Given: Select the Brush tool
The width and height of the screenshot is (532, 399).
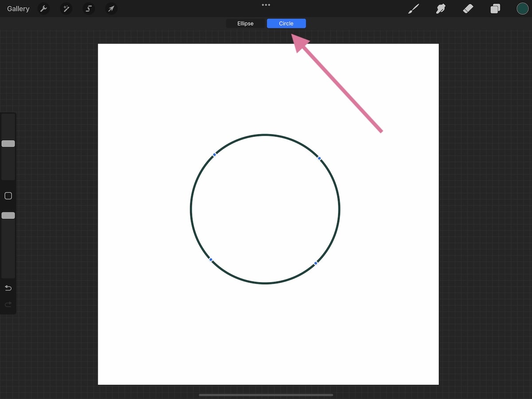Looking at the screenshot, I should tap(413, 8).
